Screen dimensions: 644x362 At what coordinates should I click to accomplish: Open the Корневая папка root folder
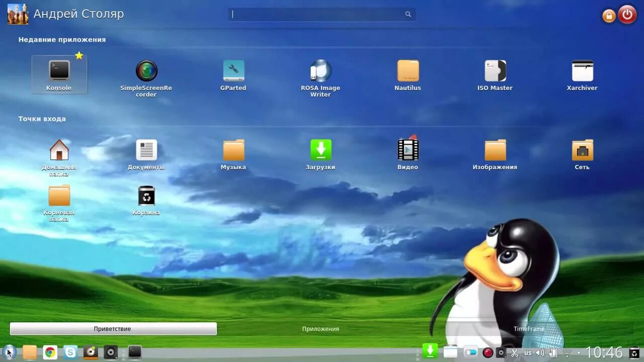[59, 196]
